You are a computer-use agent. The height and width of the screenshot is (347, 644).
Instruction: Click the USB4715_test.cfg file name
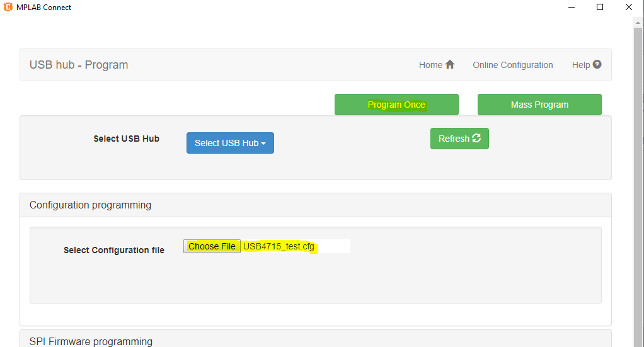(x=279, y=246)
